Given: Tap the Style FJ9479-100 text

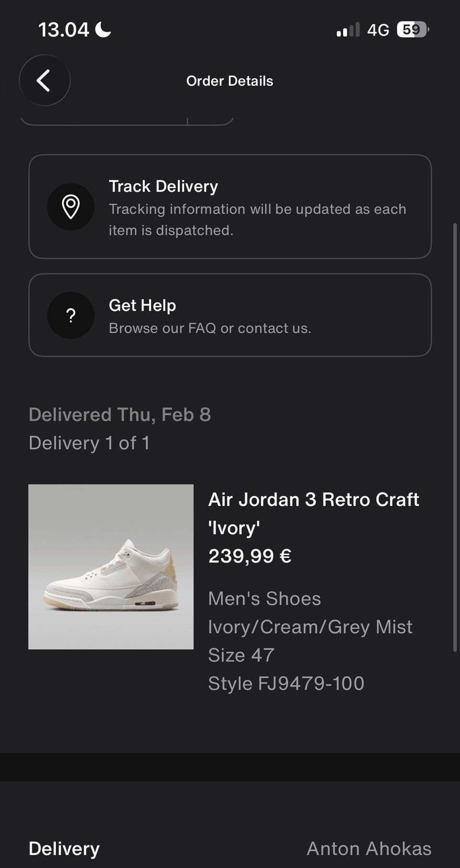Looking at the screenshot, I should pyautogui.click(x=286, y=683).
